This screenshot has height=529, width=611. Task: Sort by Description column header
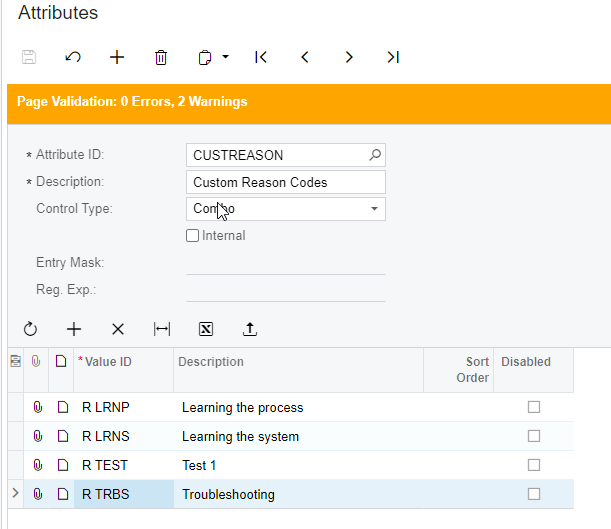tap(298, 370)
